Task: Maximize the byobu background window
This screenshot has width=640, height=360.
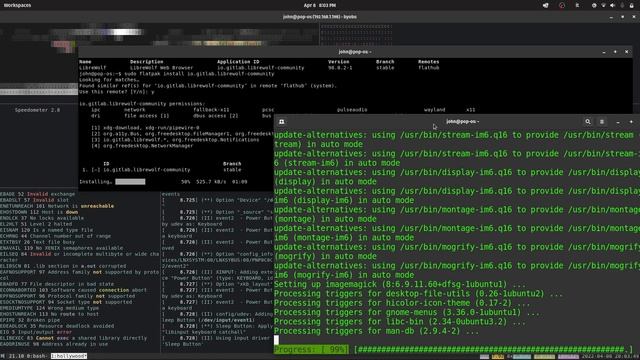Action: point(622,17)
